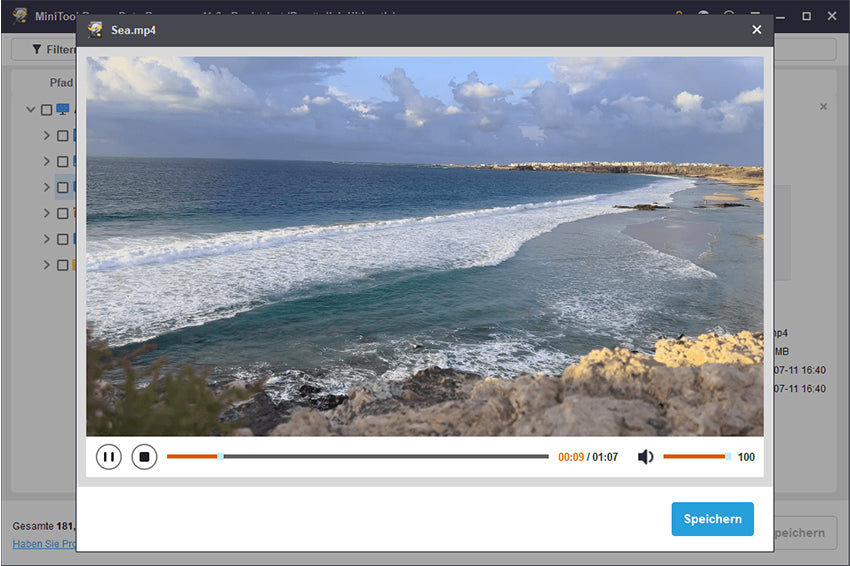
Task: Click the volume slider handle
Action: coord(728,456)
